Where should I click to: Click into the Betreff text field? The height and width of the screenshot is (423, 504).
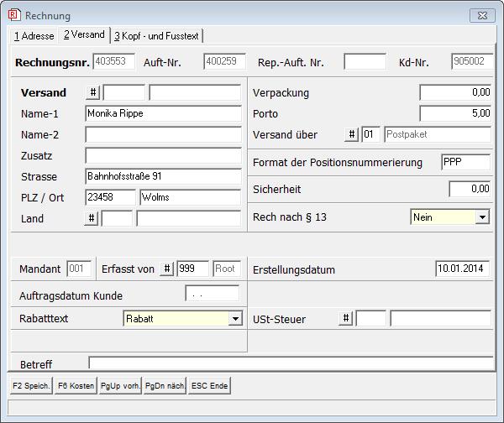290,363
